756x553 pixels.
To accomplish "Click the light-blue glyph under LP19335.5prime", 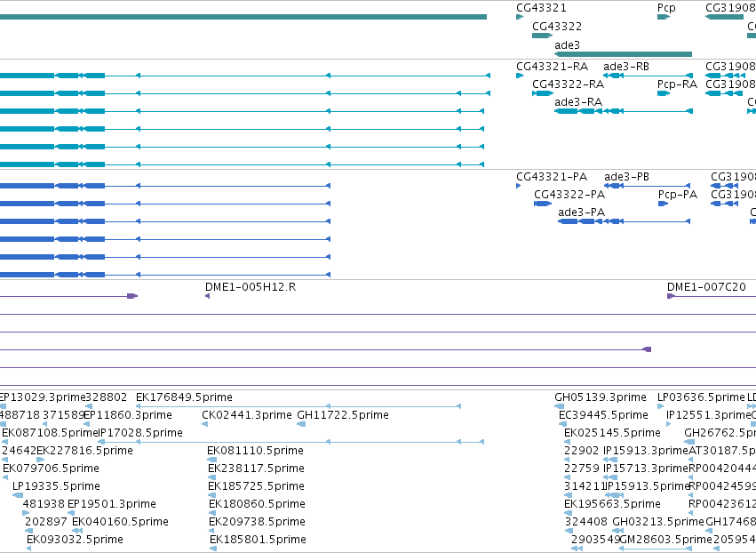I will tap(18, 495).
